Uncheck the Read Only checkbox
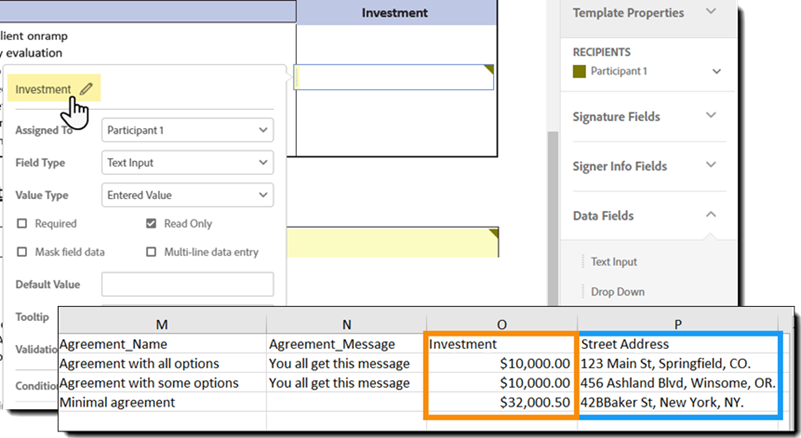Screen dimensions: 801x438 (x=152, y=224)
